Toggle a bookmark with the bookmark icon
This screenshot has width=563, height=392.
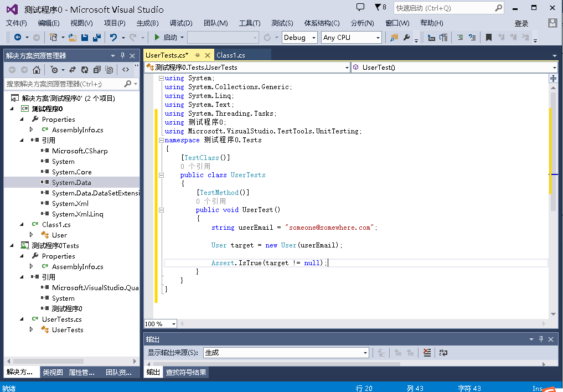point(489,37)
